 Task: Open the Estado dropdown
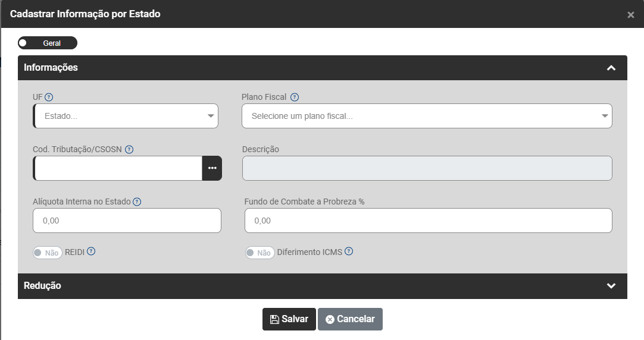coord(126,116)
